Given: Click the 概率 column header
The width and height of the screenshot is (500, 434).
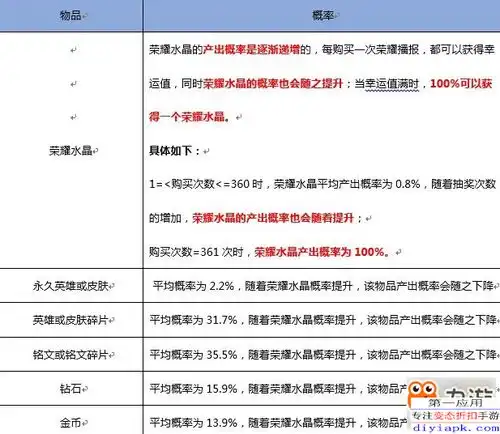Looking at the screenshot, I should tap(322, 15).
